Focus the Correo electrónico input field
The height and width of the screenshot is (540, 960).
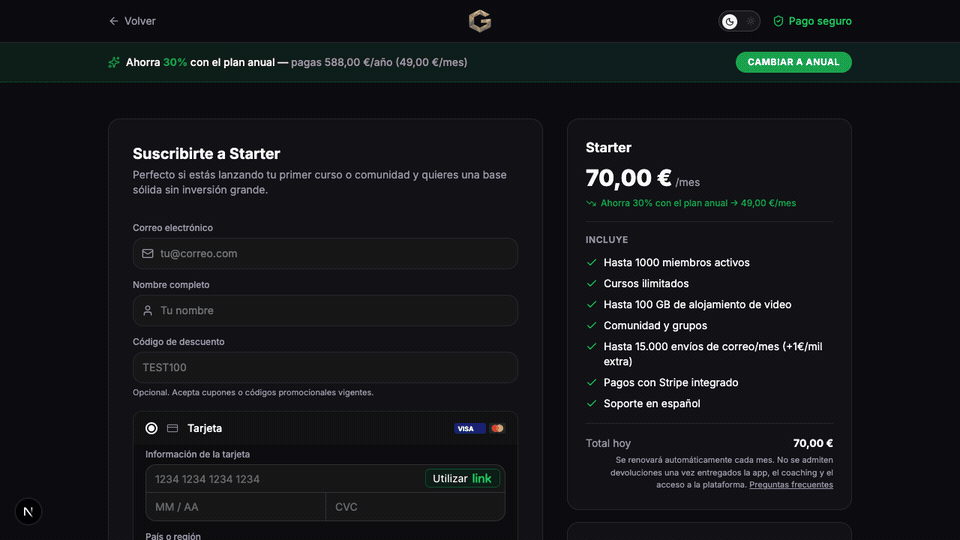click(x=335, y=254)
